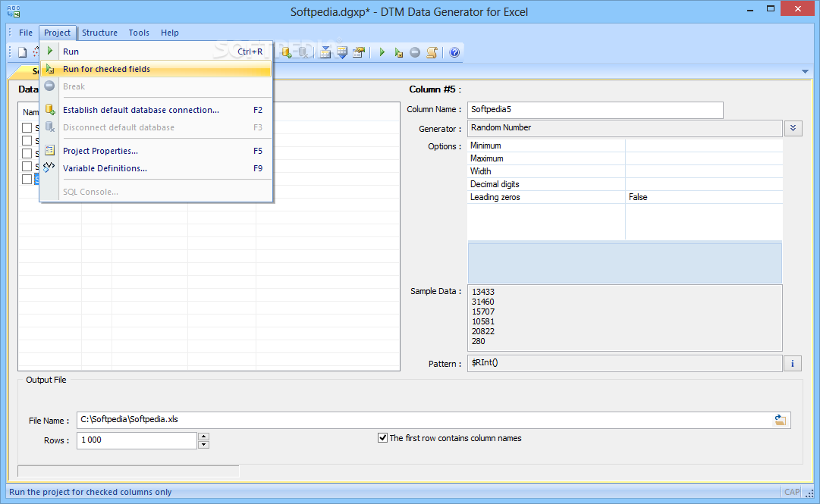
Task: Click the CAP indicator in status bar
Action: (x=792, y=492)
